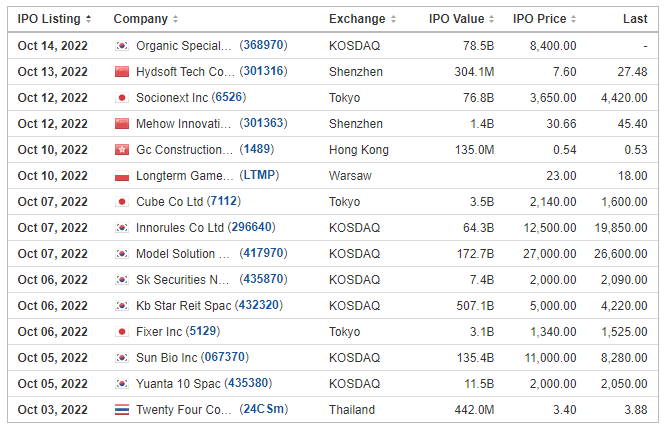Select the Oct 14, 2022 listing date
Screen dimensions: 665x431
point(53,45)
